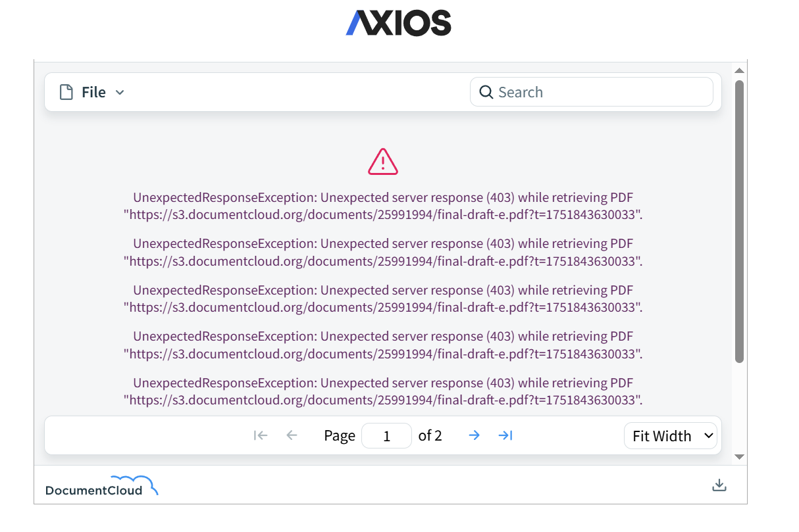Jump to last page arrow
The image size is (799, 532).
505,435
